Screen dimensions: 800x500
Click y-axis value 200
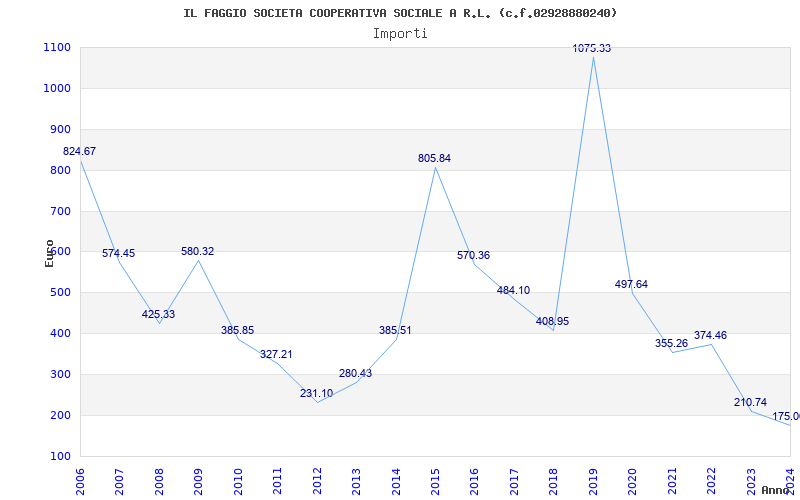click(61, 415)
